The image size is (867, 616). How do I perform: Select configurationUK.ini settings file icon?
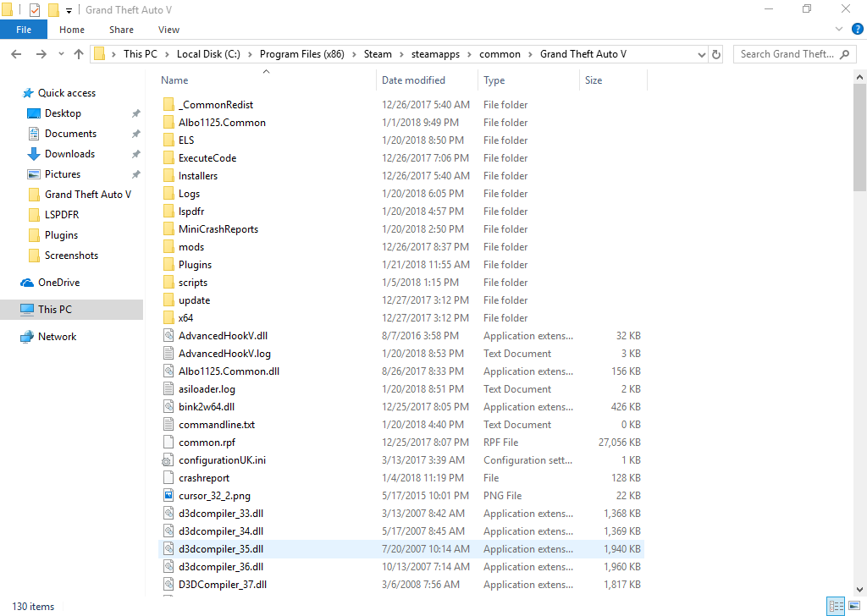(167, 459)
